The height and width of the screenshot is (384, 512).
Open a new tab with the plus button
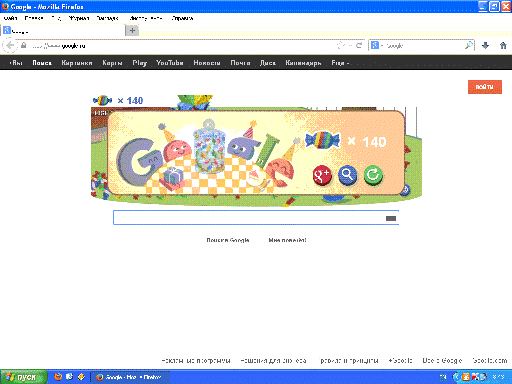[132, 31]
